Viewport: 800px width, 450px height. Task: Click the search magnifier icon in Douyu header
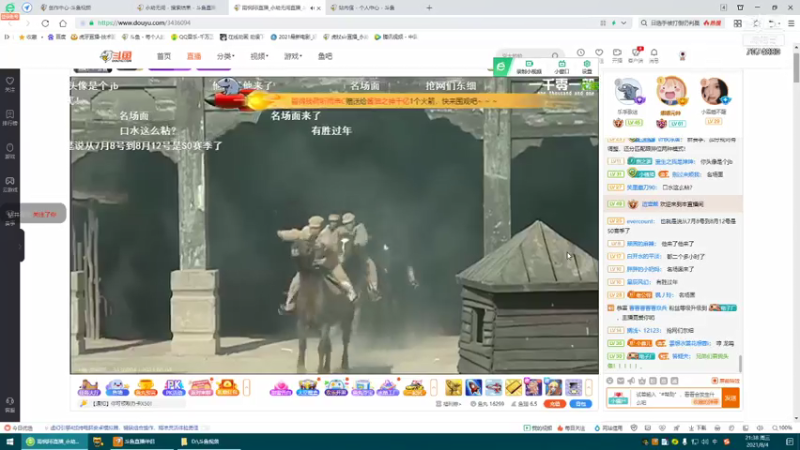[x=555, y=55]
